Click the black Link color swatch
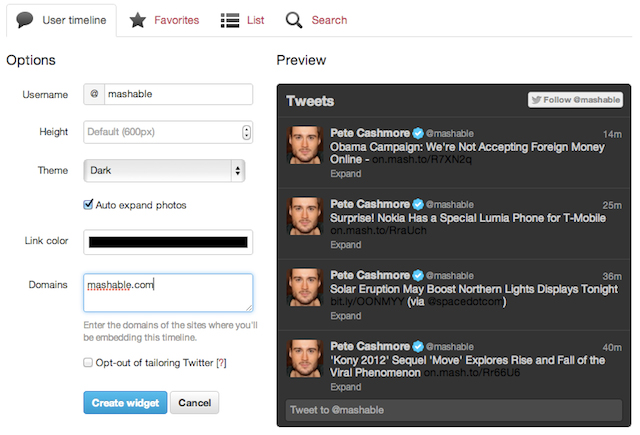This screenshot has height=435, width=640. (168, 241)
